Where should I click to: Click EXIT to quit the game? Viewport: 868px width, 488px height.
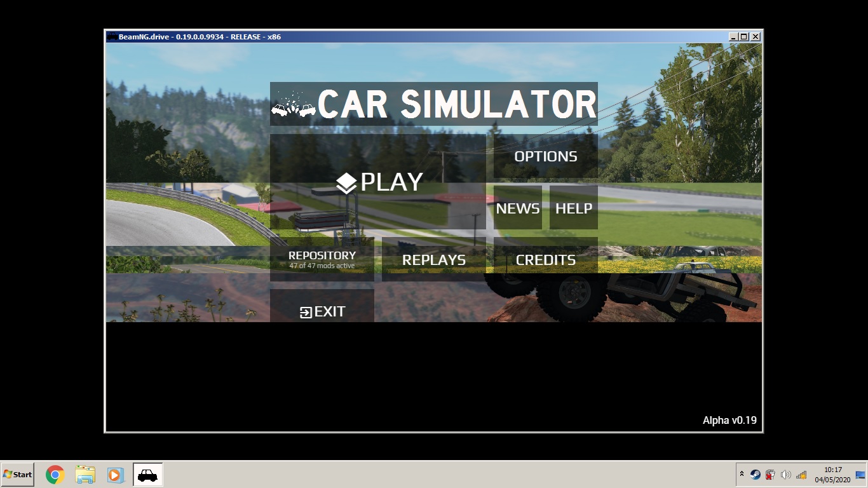322,306
